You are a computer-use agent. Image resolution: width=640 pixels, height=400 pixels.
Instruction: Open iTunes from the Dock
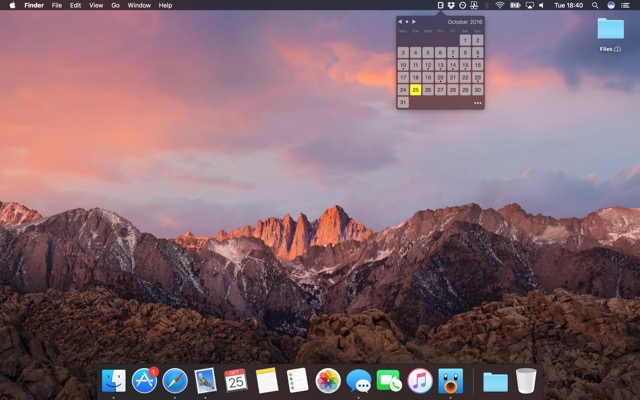420,381
